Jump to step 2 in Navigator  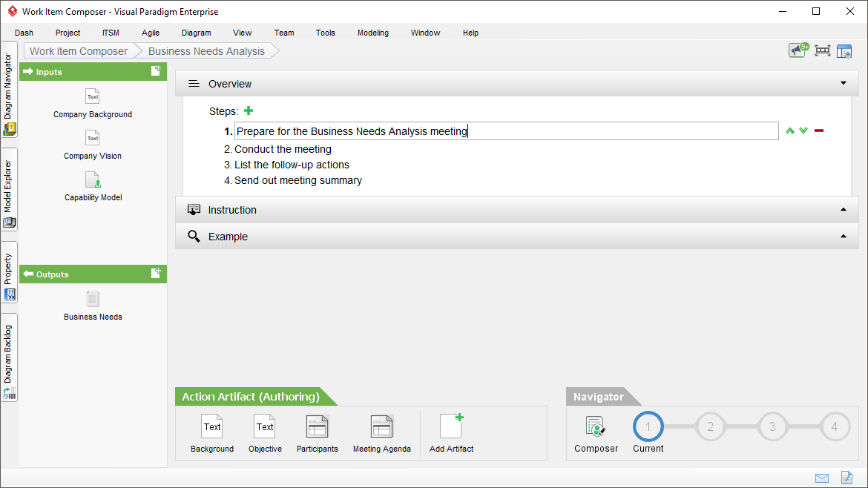point(710,426)
